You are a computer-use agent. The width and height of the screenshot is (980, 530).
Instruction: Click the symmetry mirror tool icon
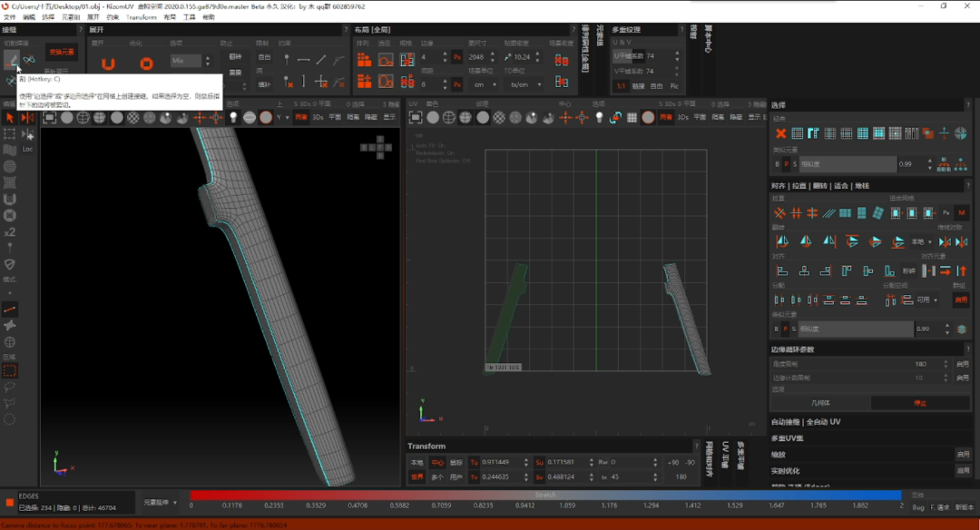click(x=27, y=117)
